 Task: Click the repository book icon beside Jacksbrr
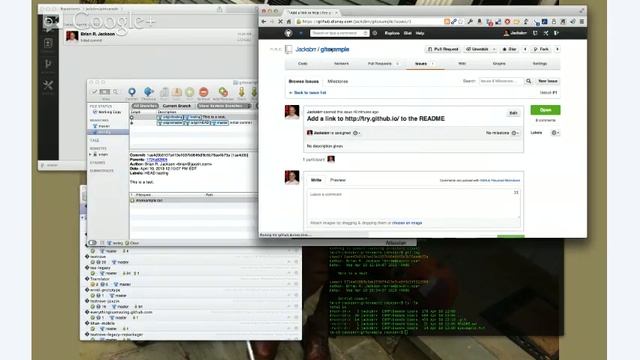(x=289, y=49)
